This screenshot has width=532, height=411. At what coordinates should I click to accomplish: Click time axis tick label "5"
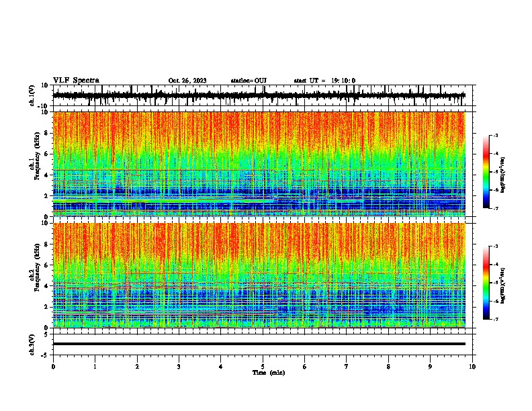click(x=263, y=367)
